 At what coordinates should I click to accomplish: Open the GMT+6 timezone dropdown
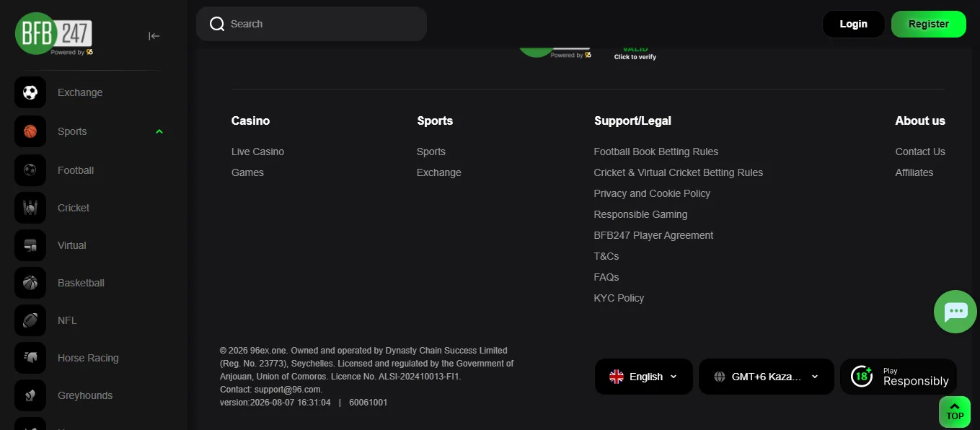coord(767,377)
